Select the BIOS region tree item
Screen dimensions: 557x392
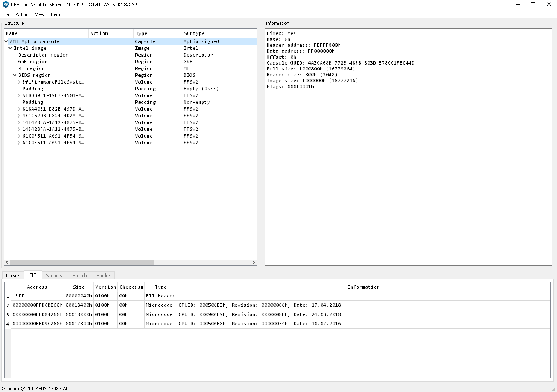34,75
